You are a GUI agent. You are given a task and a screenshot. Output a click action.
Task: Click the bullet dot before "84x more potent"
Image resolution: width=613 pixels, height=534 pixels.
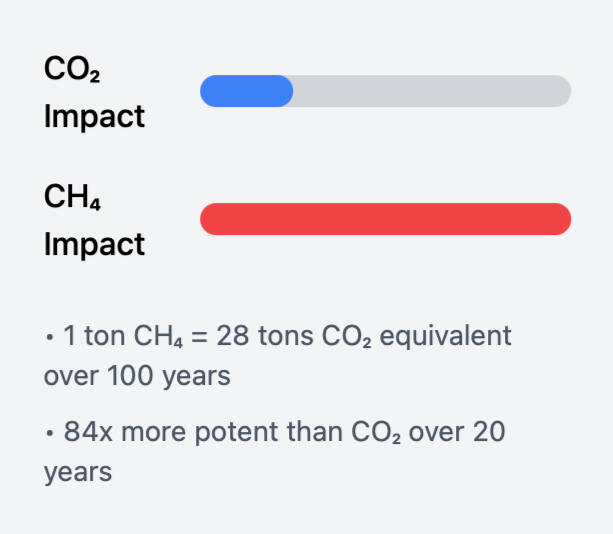(49, 433)
